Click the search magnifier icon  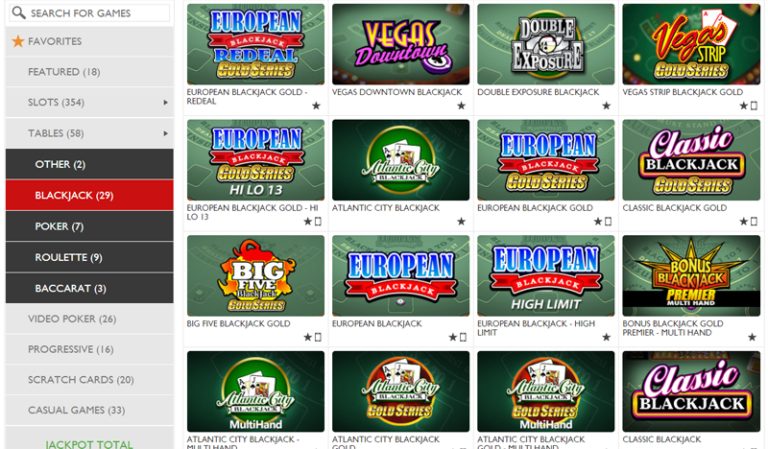pos(18,12)
